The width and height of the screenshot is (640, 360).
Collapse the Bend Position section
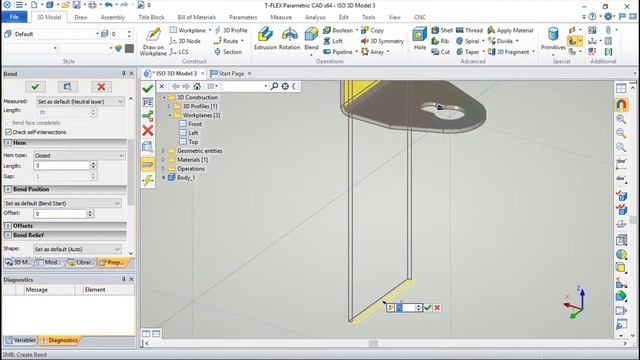coord(8,189)
